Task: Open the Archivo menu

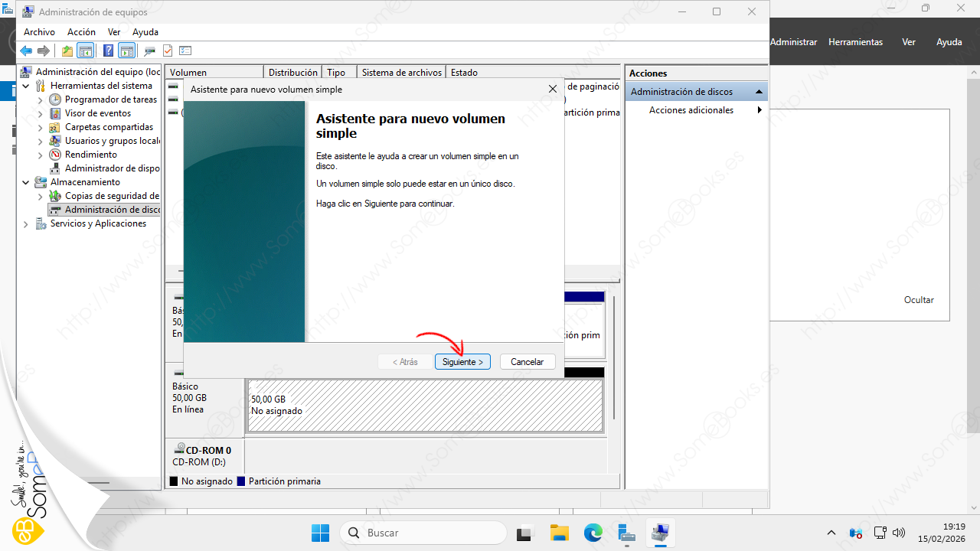Action: click(x=39, y=32)
